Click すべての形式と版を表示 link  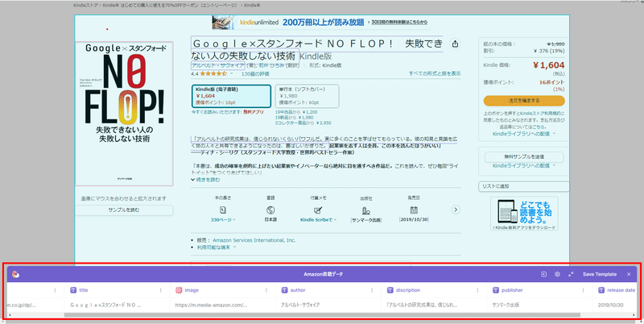point(435,73)
